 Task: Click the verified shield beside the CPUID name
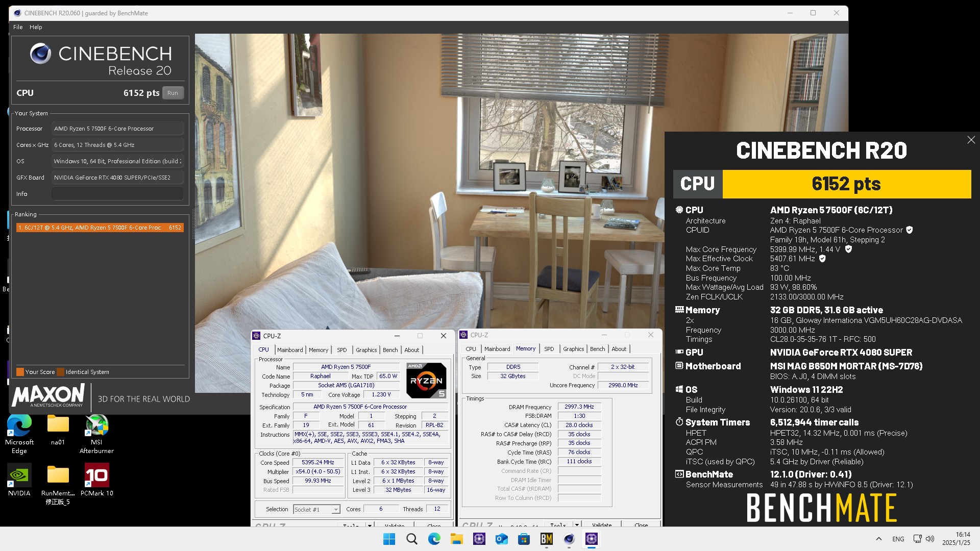coord(910,230)
